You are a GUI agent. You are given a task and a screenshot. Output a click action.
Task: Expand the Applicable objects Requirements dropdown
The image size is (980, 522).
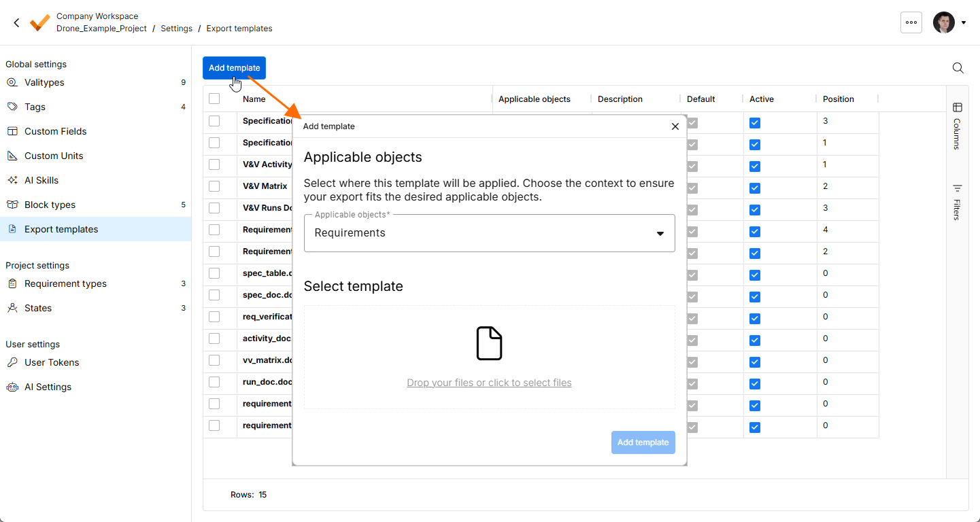point(489,233)
